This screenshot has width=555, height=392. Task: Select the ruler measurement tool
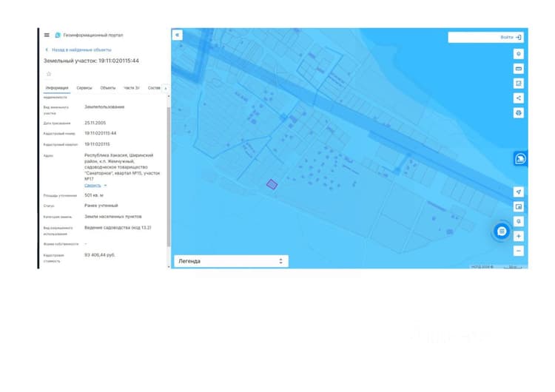tap(519, 69)
